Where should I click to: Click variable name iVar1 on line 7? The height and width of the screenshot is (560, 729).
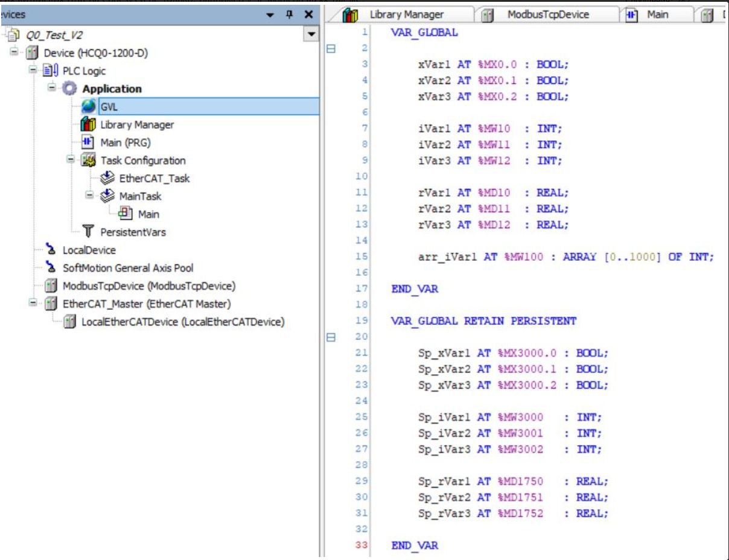tap(435, 129)
